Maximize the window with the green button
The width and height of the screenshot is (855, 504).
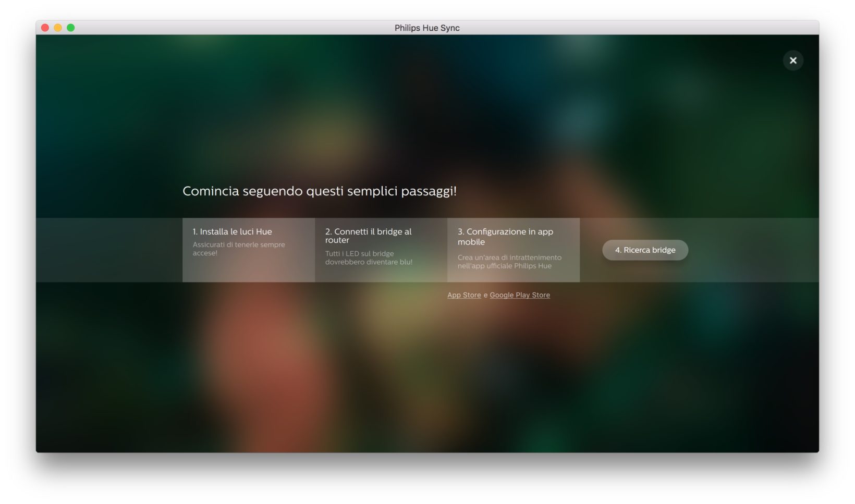tap(71, 28)
